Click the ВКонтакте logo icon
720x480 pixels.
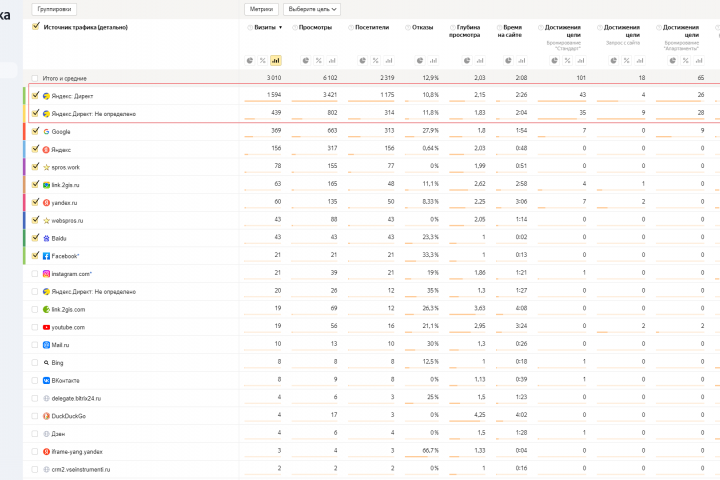(x=46, y=380)
